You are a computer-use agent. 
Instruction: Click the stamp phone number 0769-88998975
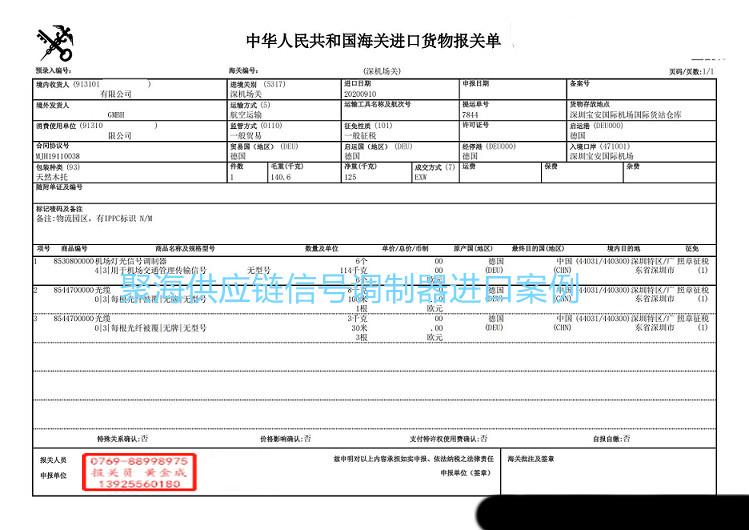[x=139, y=461]
